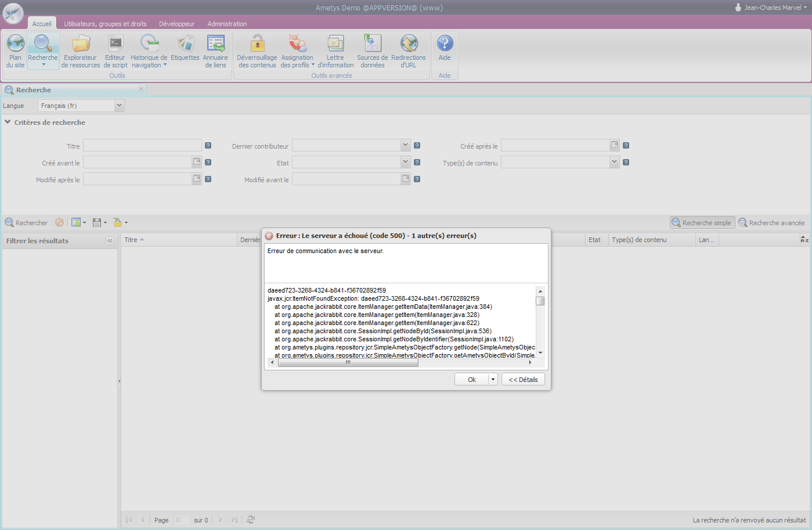
Task: Click the help icon next to Type(s) de contenu
Action: (x=626, y=163)
